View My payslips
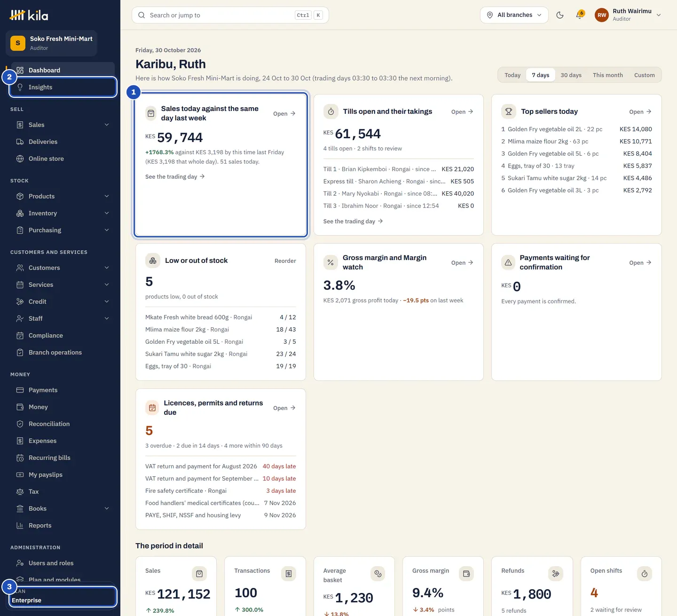677x616 pixels. 63,474
